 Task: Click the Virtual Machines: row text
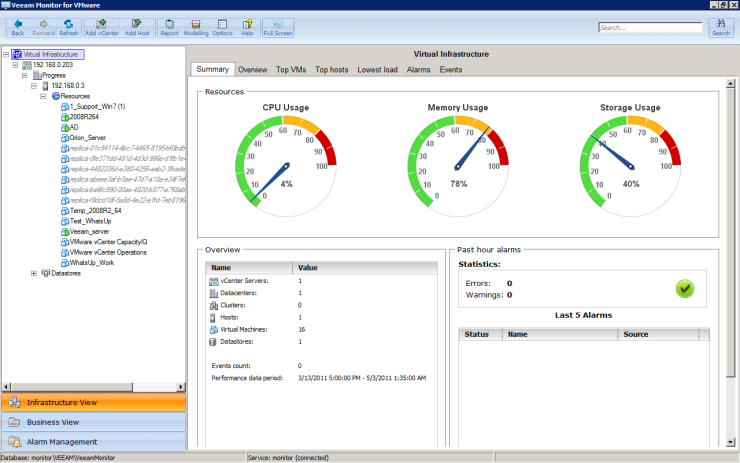coord(244,329)
